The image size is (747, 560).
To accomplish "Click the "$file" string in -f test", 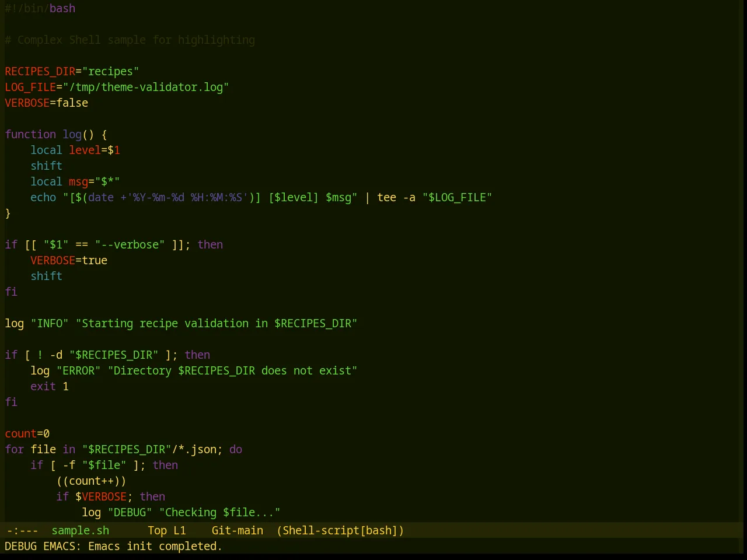I will (104, 465).
